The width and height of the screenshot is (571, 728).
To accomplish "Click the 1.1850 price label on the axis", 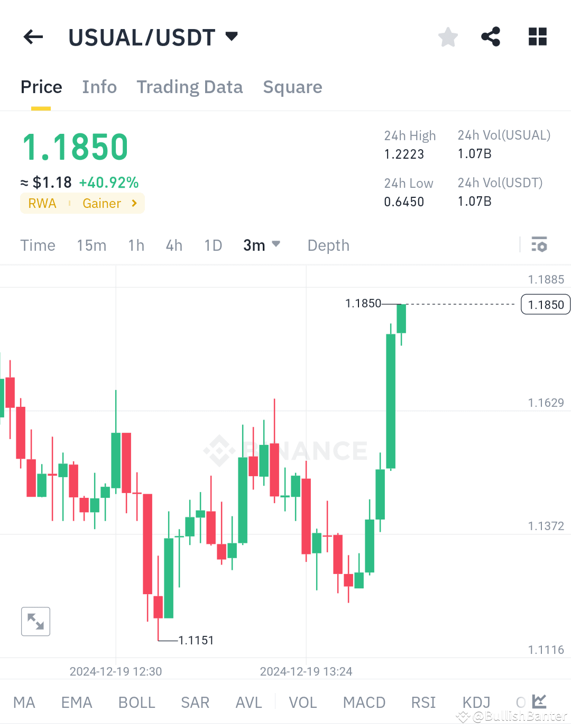I will coord(545,304).
